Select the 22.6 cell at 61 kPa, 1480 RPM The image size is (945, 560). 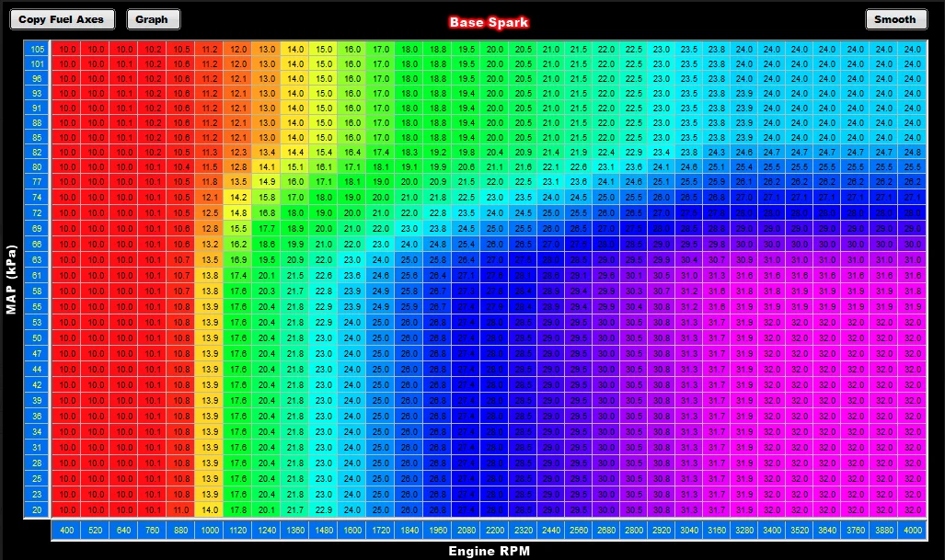click(x=324, y=275)
